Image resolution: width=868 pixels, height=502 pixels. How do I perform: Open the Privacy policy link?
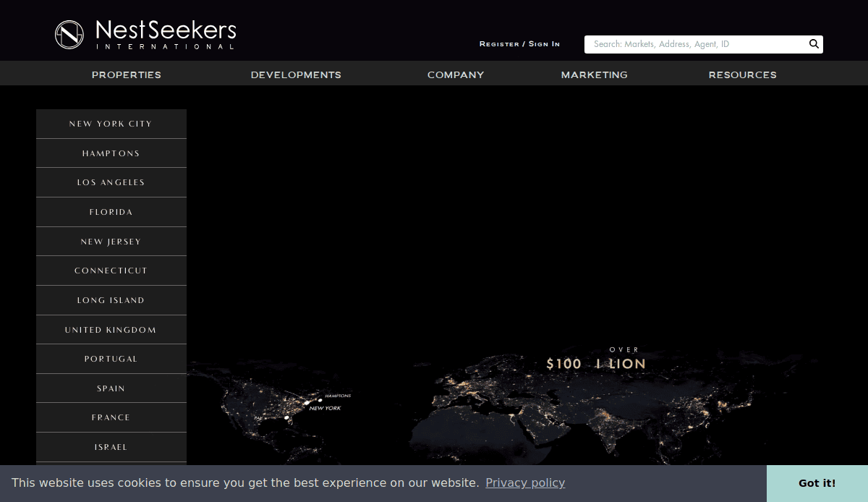coord(525,482)
